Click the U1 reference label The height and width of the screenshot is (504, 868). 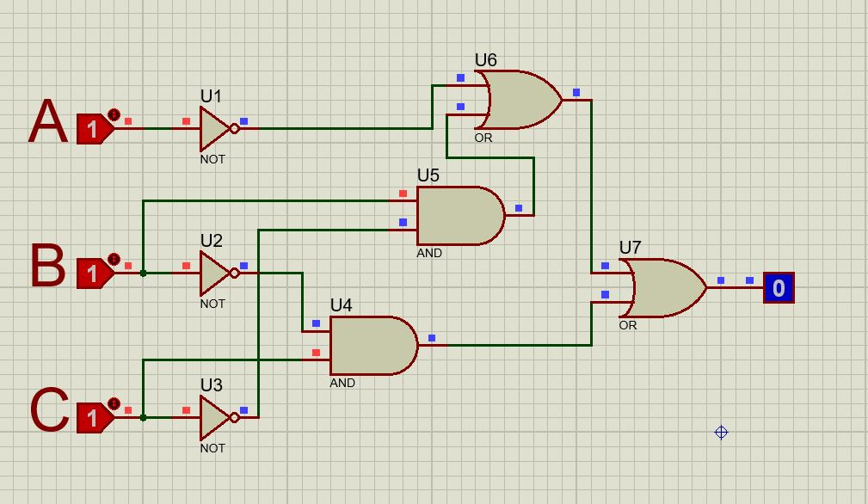[x=211, y=96]
